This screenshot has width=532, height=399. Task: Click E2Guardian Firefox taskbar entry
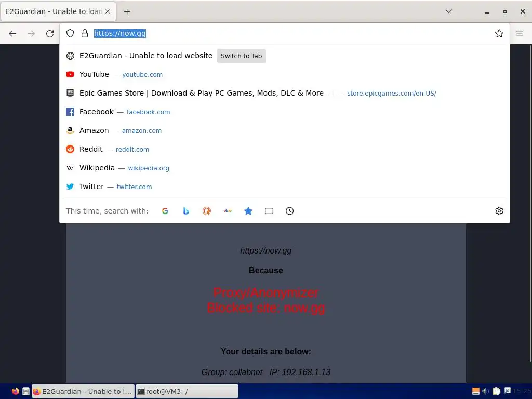[x=83, y=391]
